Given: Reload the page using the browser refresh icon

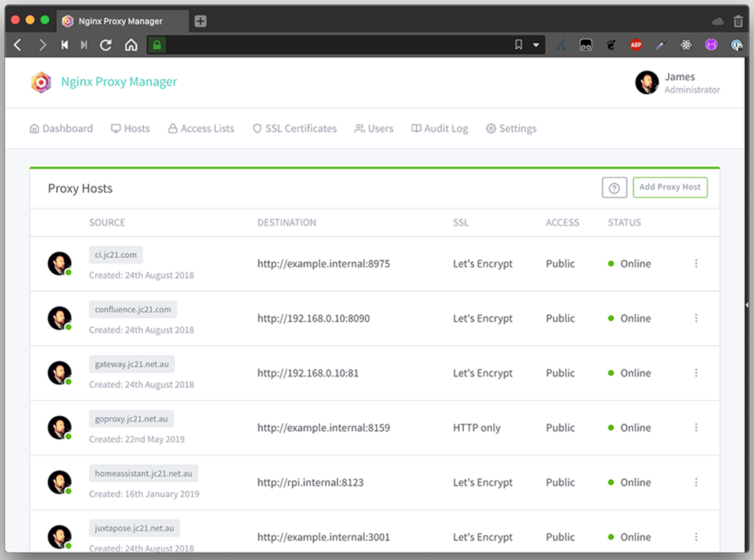Looking at the screenshot, I should click(106, 45).
